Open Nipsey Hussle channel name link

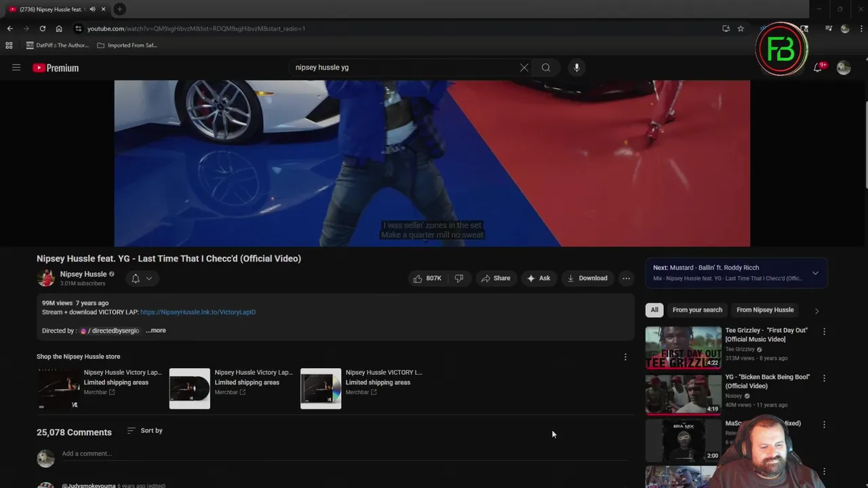coord(83,274)
